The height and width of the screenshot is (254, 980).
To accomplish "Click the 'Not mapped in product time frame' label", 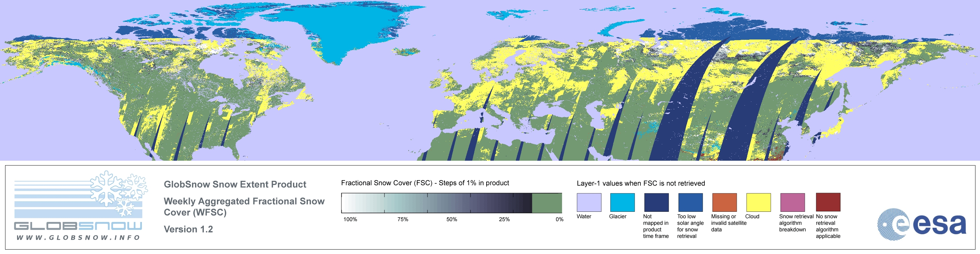I will pos(656,226).
